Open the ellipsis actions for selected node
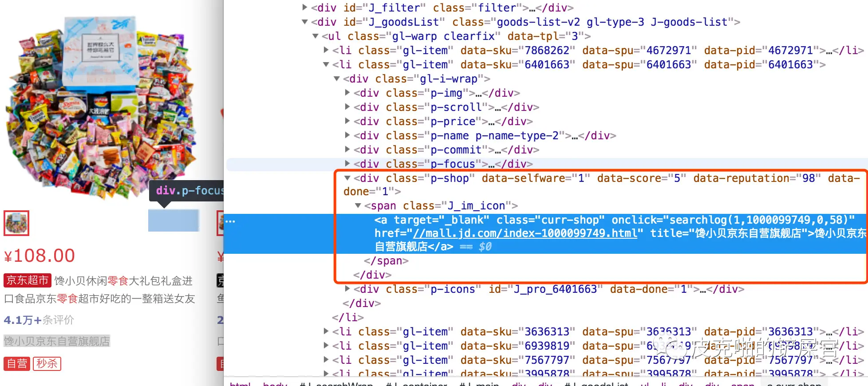This screenshot has height=386, width=868. (230, 221)
